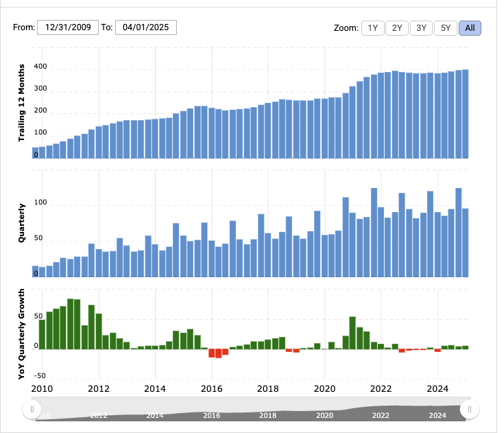Switch zoom to 3Y
504x433 pixels.
421,28
